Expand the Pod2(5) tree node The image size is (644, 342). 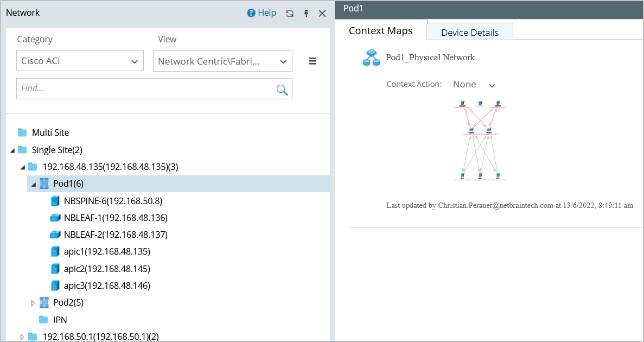coord(33,303)
